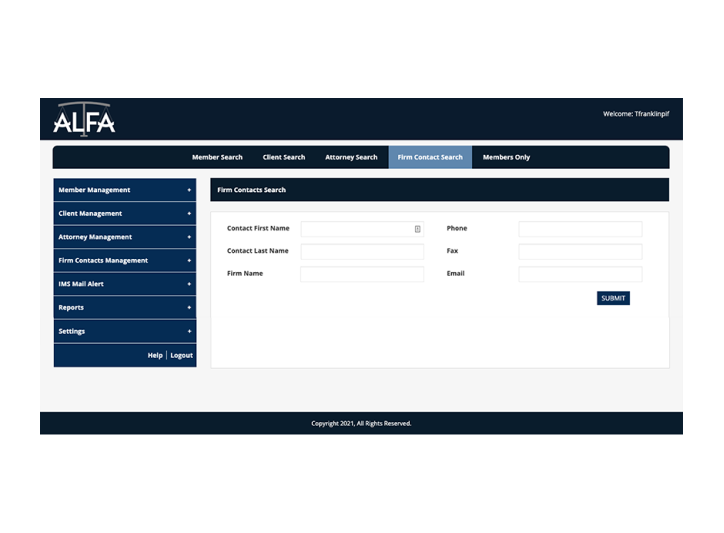Viewport: 724px width, 533px height.
Task: Open the Firm Contacts Management sidebar menu
Action: point(125,260)
